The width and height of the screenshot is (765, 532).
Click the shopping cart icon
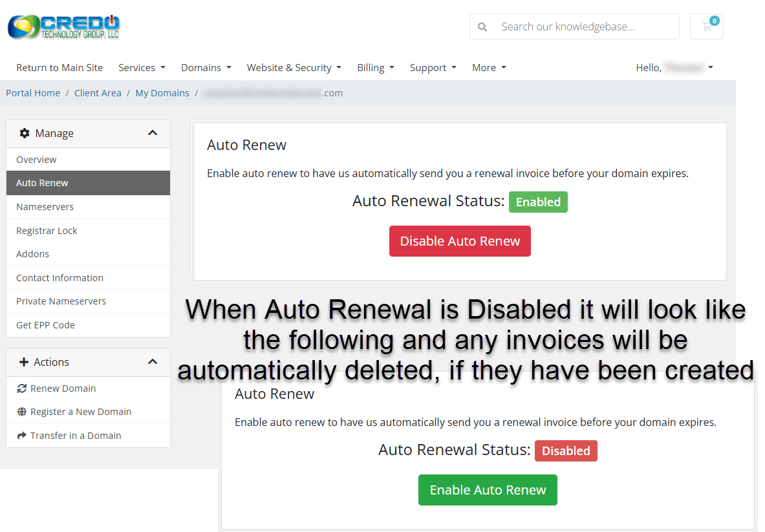point(706,27)
